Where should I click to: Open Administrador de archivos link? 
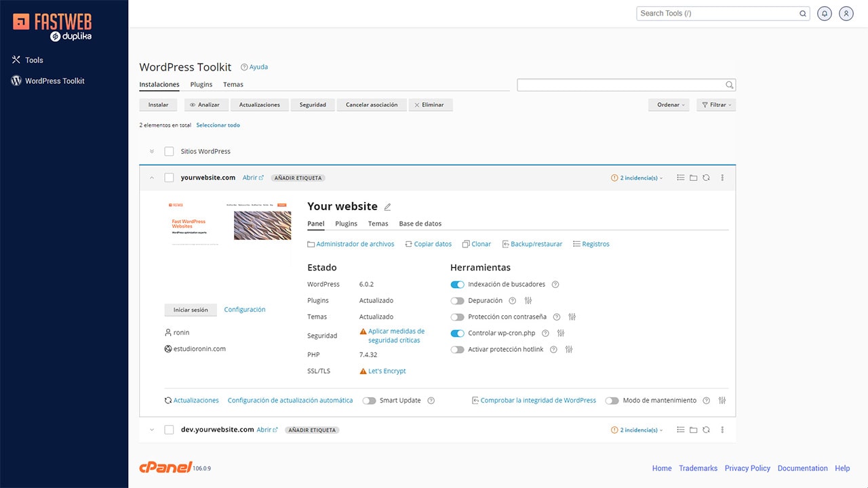351,244
